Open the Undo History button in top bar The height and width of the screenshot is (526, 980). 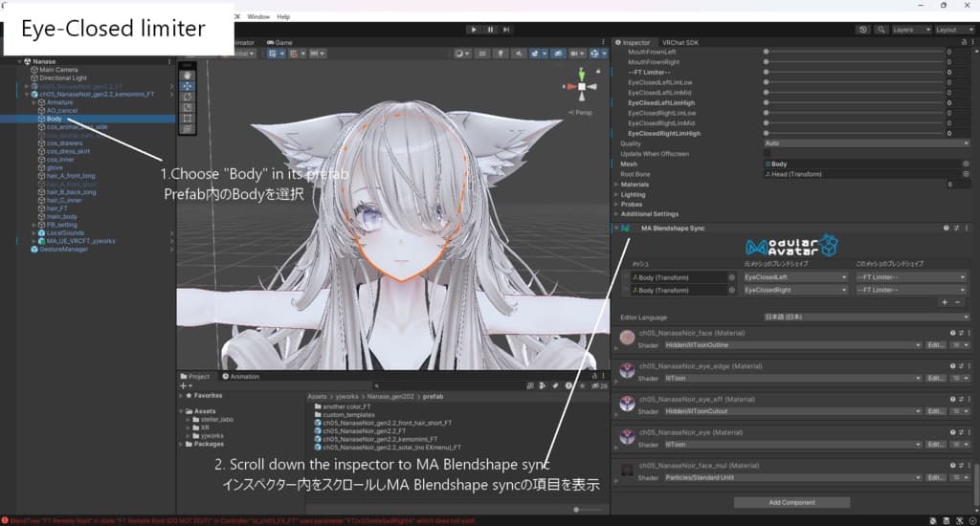coord(863,30)
